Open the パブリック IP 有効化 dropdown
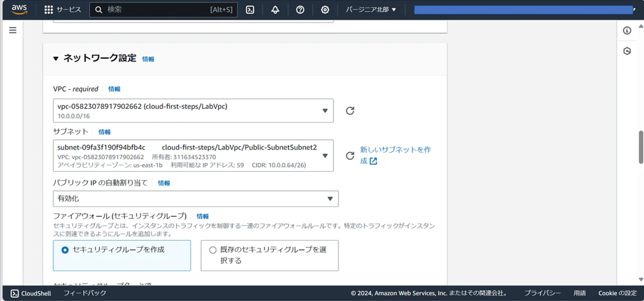Viewport: 644px width, 301px height. coord(196,199)
